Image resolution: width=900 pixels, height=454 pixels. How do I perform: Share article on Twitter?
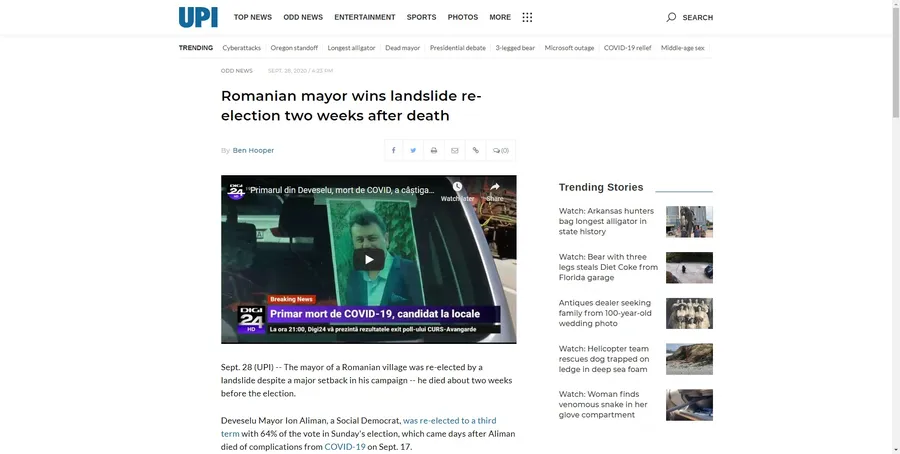coord(413,150)
